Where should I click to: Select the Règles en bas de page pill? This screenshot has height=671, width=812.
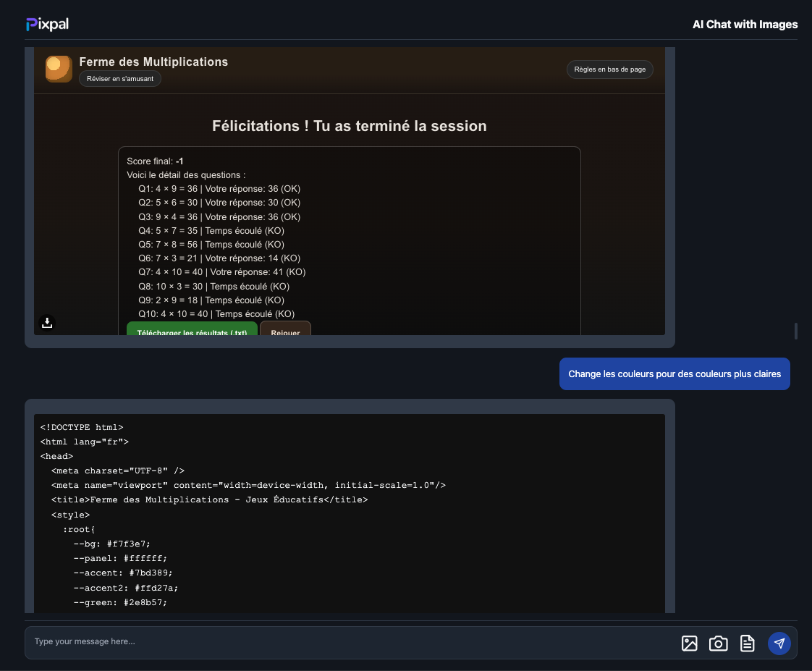(x=609, y=69)
